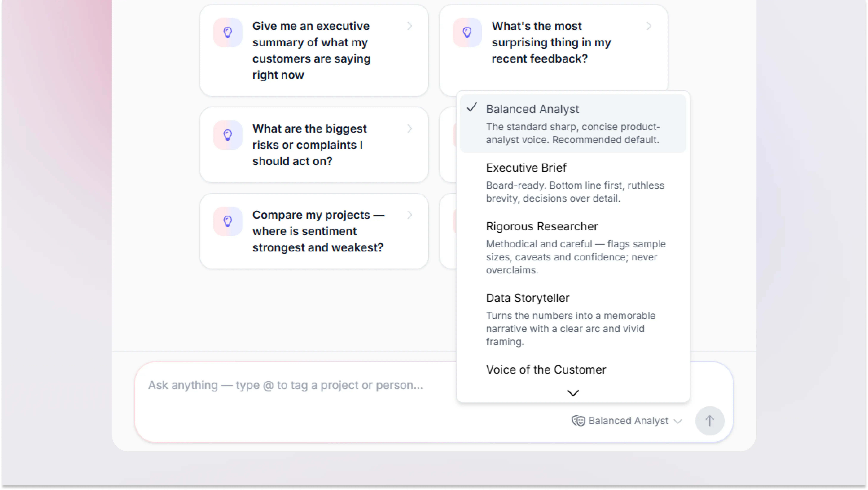Choose Executive Brief persona
Image resolution: width=868 pixels, height=490 pixels.
coord(573,183)
